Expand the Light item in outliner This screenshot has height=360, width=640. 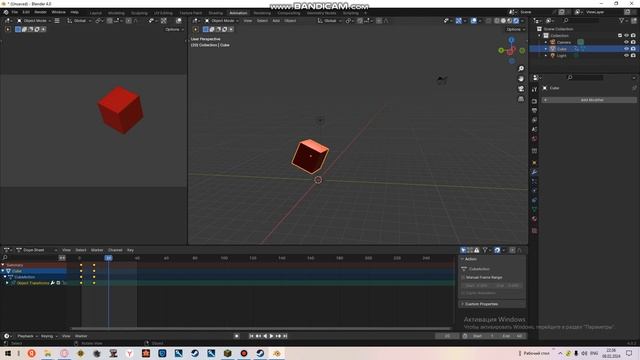coord(546,55)
